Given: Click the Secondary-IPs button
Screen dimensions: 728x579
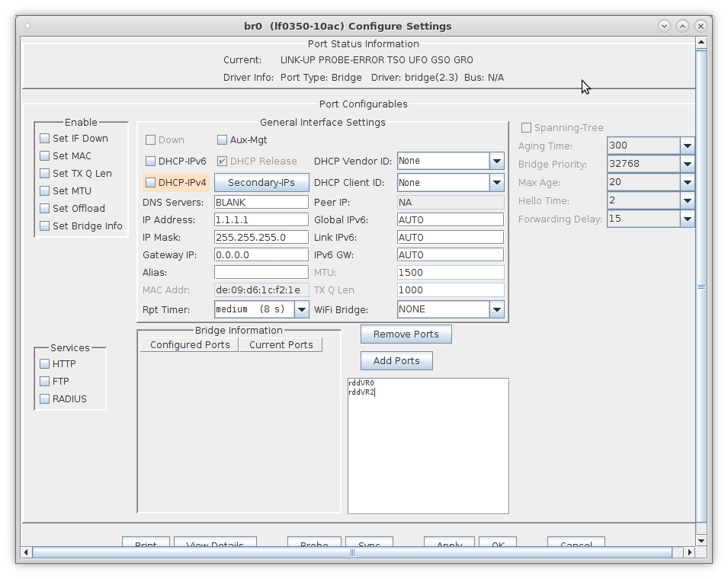Looking at the screenshot, I should [261, 183].
